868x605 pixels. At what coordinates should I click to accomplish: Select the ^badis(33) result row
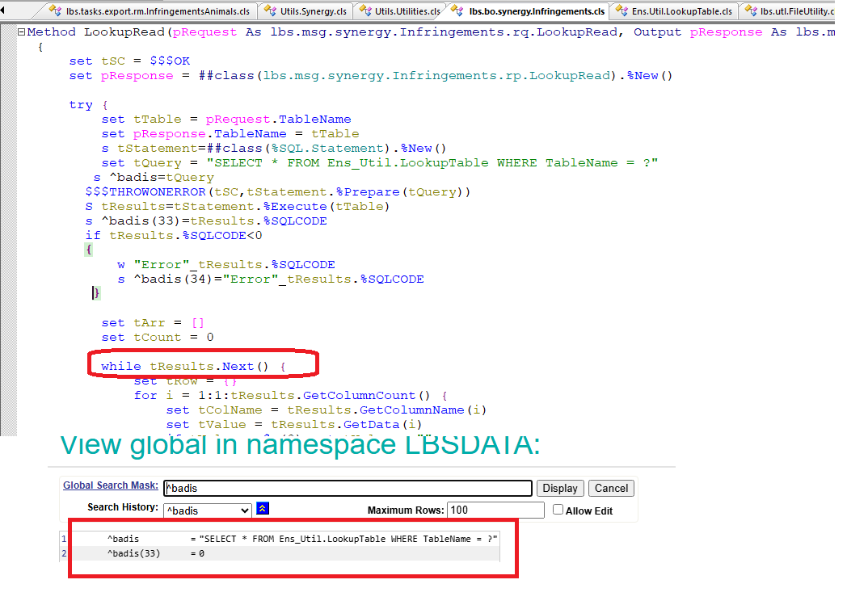pos(133,553)
